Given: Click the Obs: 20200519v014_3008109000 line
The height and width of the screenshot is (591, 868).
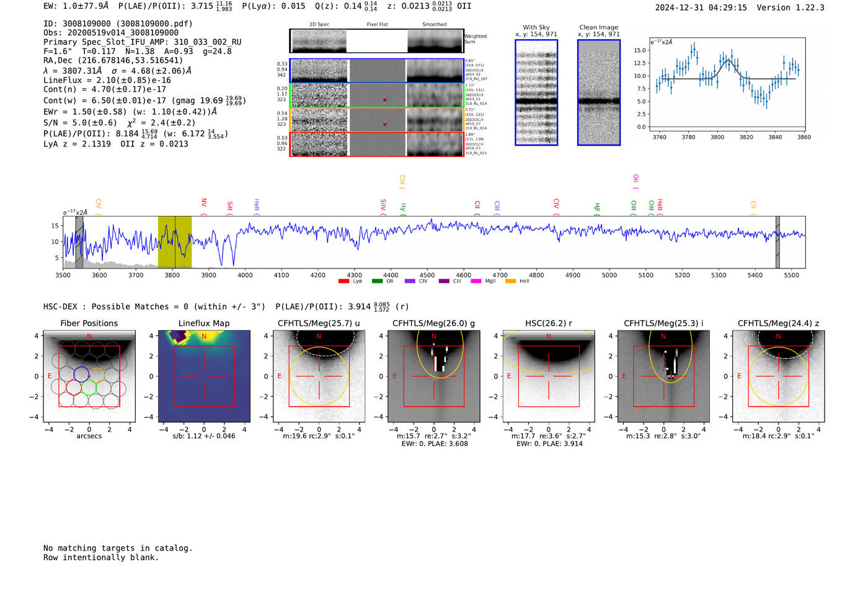Looking at the screenshot, I should (x=111, y=33).
